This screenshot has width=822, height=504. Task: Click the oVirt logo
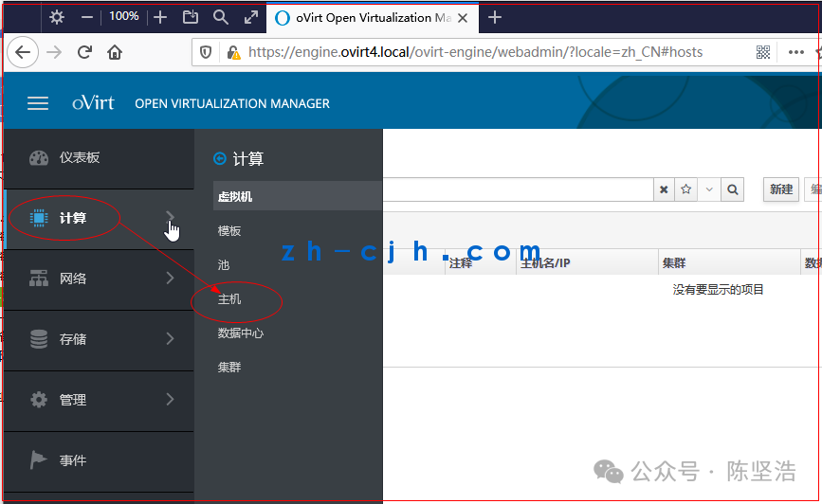click(x=93, y=102)
